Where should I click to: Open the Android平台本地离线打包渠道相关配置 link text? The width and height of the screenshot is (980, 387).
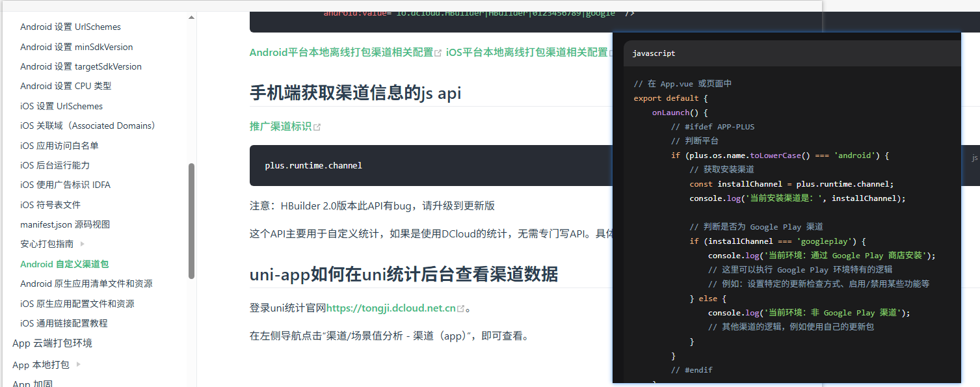click(x=341, y=52)
